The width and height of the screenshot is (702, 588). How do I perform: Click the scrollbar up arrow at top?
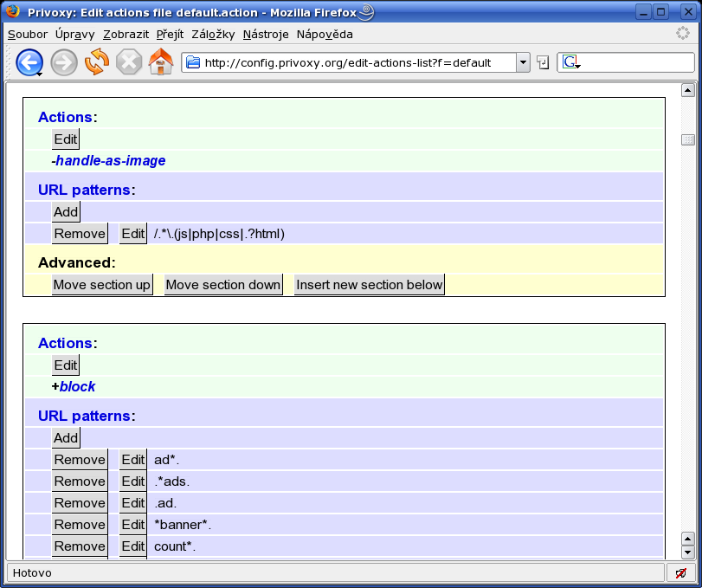(x=687, y=90)
